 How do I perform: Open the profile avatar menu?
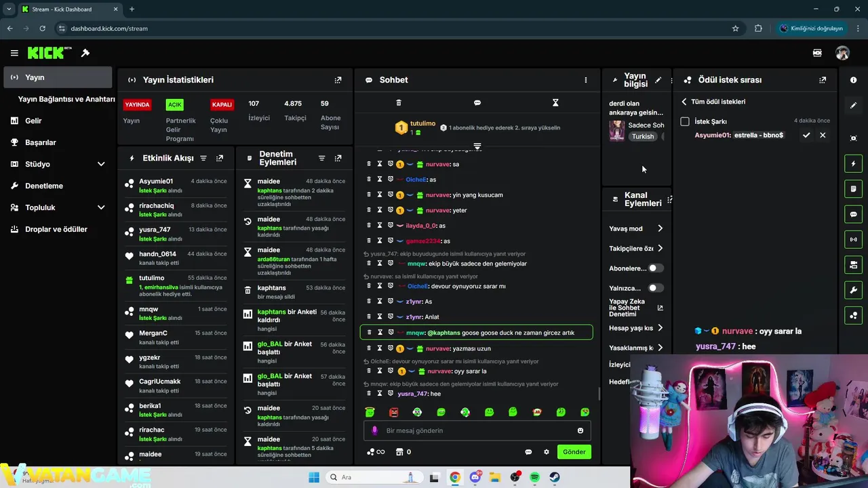click(x=842, y=53)
